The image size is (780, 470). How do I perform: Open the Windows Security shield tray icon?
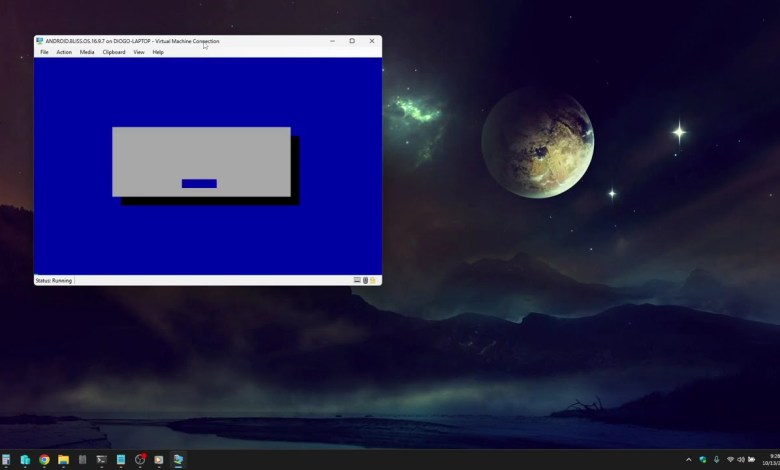pyautogui.click(x=703, y=460)
